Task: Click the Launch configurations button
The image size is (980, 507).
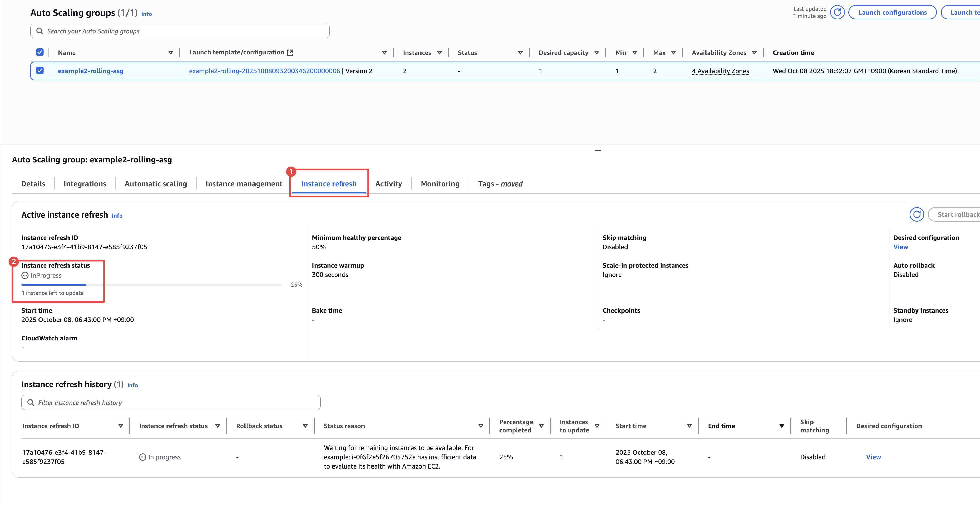Action: point(892,13)
